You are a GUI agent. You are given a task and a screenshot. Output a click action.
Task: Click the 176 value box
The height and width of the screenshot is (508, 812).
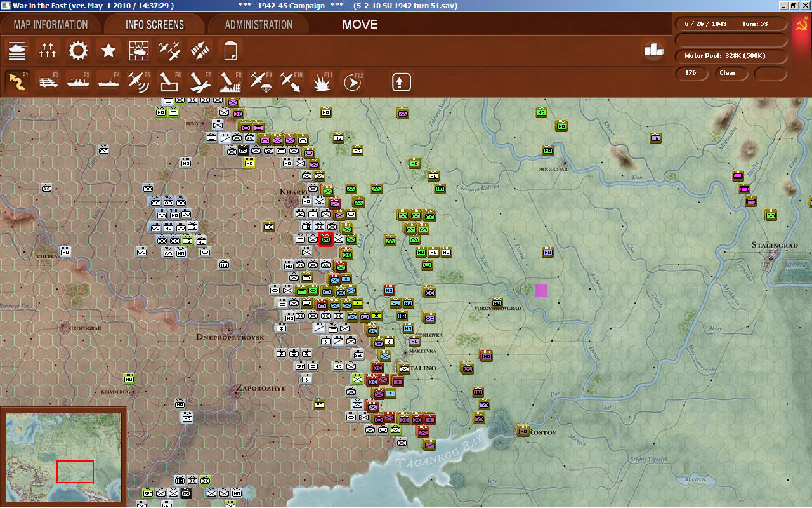pos(691,73)
